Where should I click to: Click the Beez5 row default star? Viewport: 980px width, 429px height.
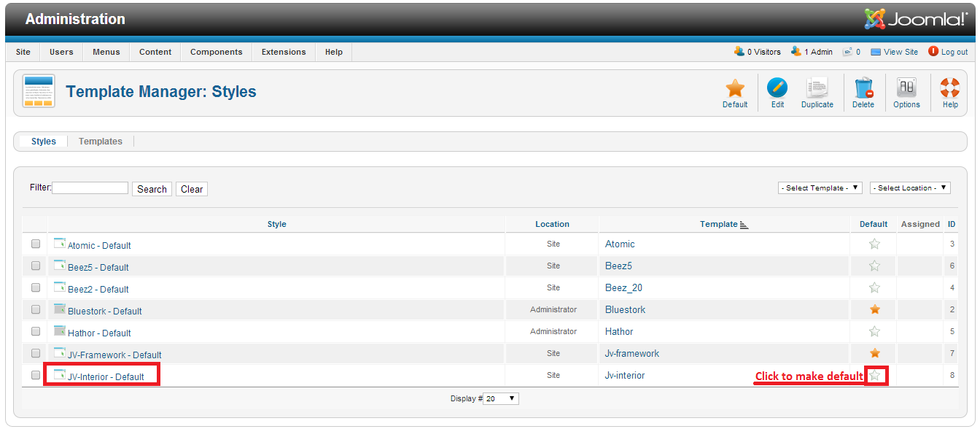[x=875, y=266]
